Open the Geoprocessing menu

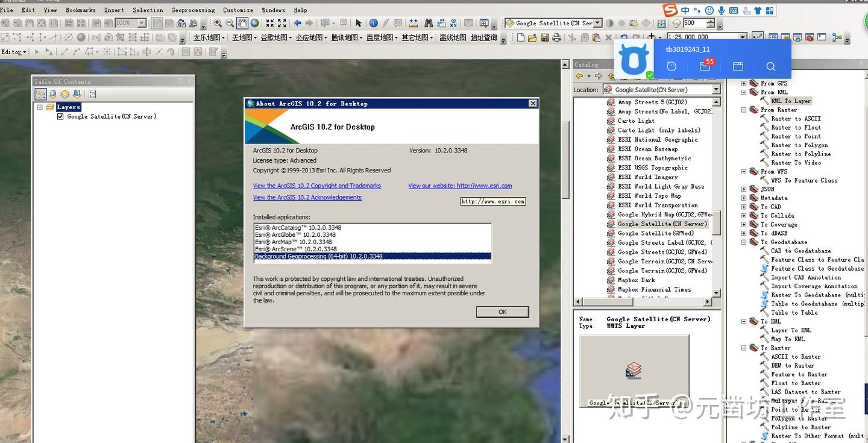pos(193,10)
